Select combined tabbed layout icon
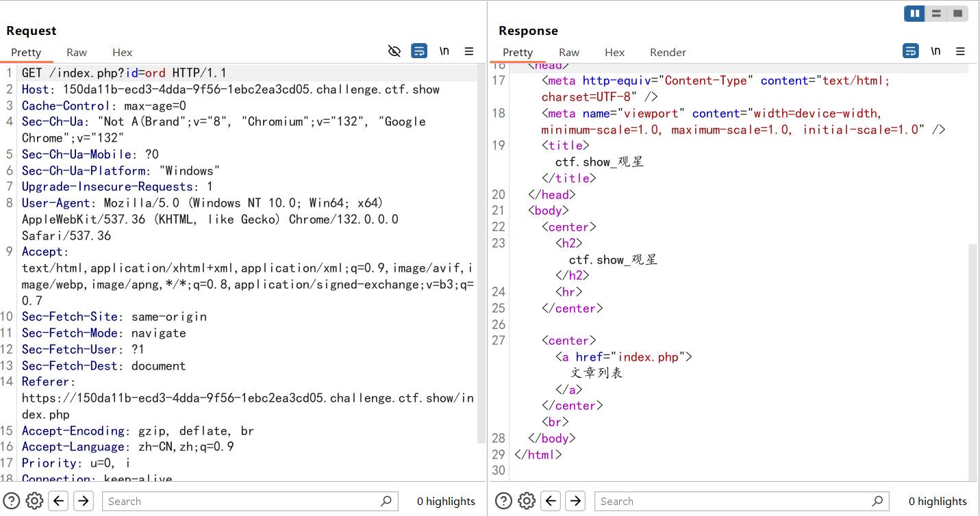 (957, 14)
